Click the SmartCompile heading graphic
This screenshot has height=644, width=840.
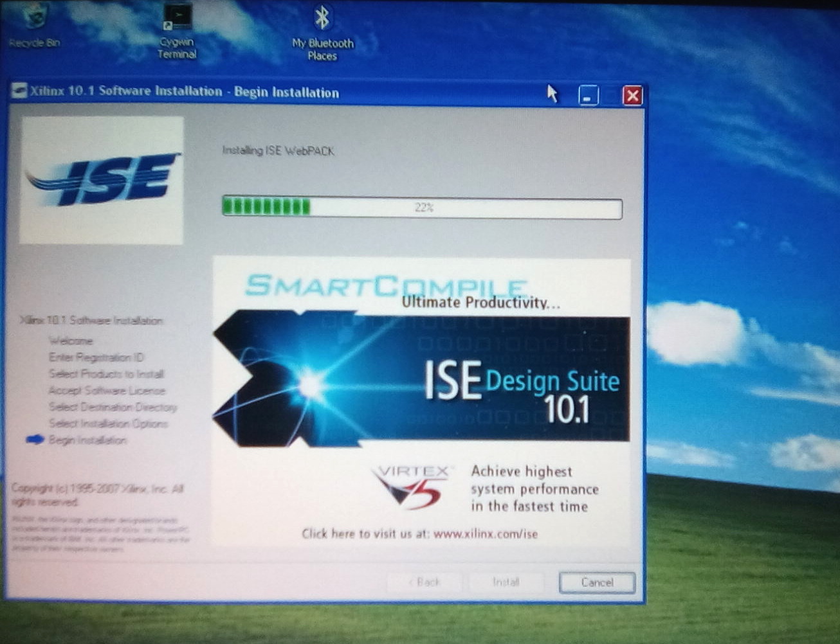[386, 286]
